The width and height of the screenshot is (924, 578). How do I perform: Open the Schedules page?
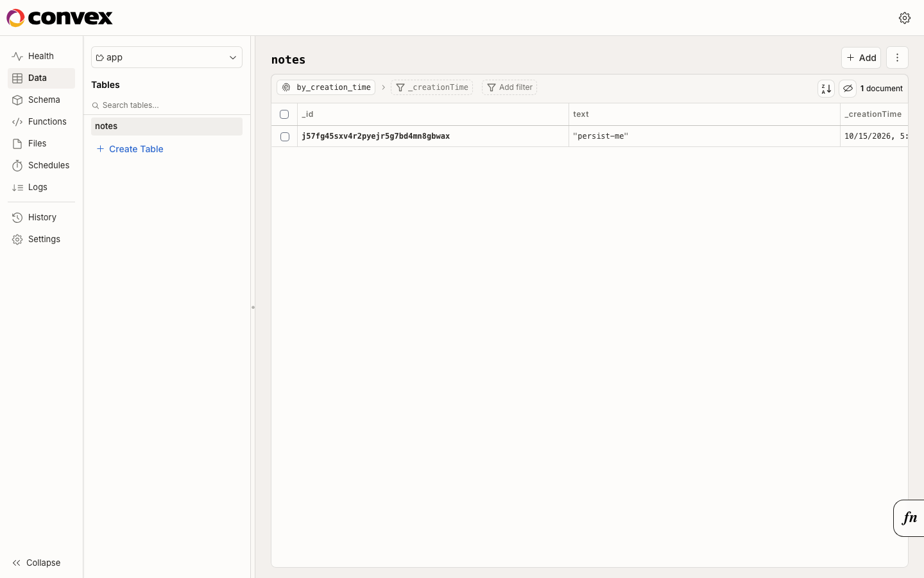[41, 166]
